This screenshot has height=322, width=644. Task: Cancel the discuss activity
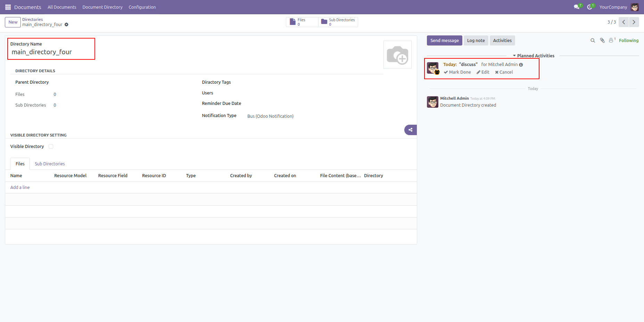point(504,72)
